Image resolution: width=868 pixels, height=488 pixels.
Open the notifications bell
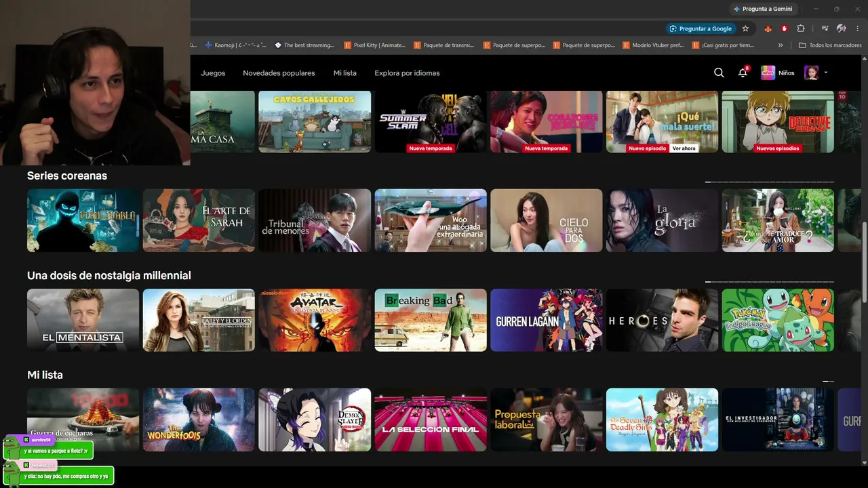click(743, 73)
